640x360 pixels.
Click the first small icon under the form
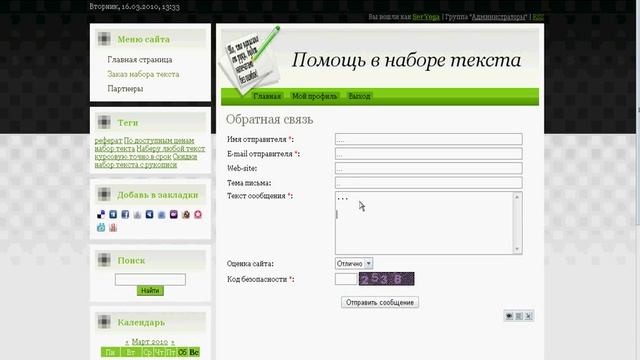point(509,316)
